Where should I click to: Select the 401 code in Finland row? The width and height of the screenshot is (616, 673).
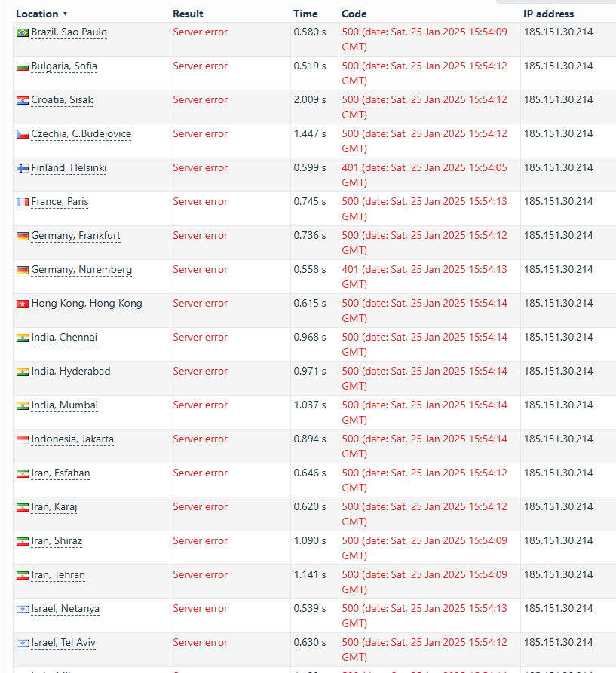pyautogui.click(x=350, y=168)
